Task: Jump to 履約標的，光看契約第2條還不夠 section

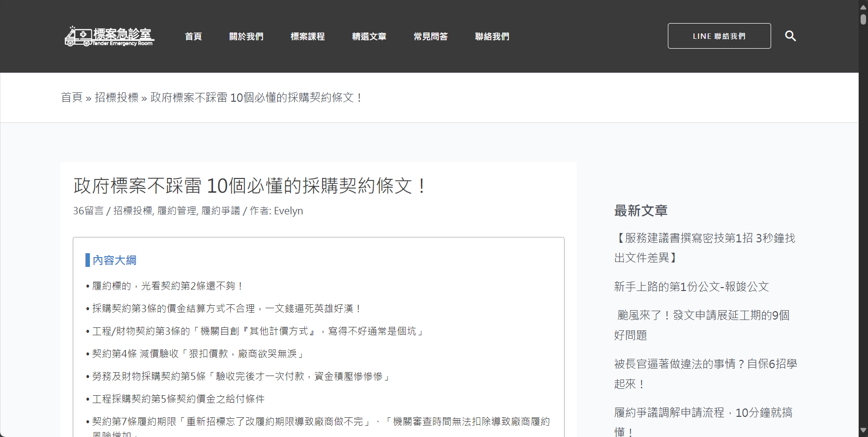Action: [x=167, y=286]
